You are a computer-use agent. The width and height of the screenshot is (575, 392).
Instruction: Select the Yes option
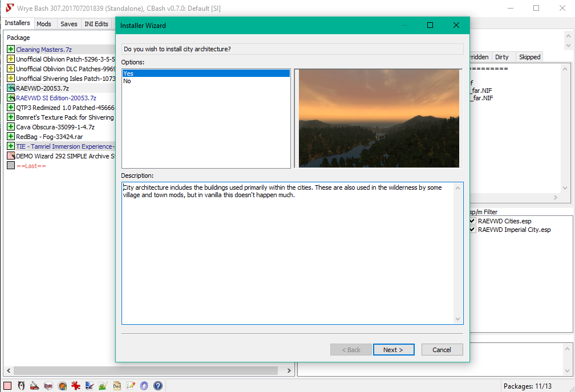click(x=206, y=73)
